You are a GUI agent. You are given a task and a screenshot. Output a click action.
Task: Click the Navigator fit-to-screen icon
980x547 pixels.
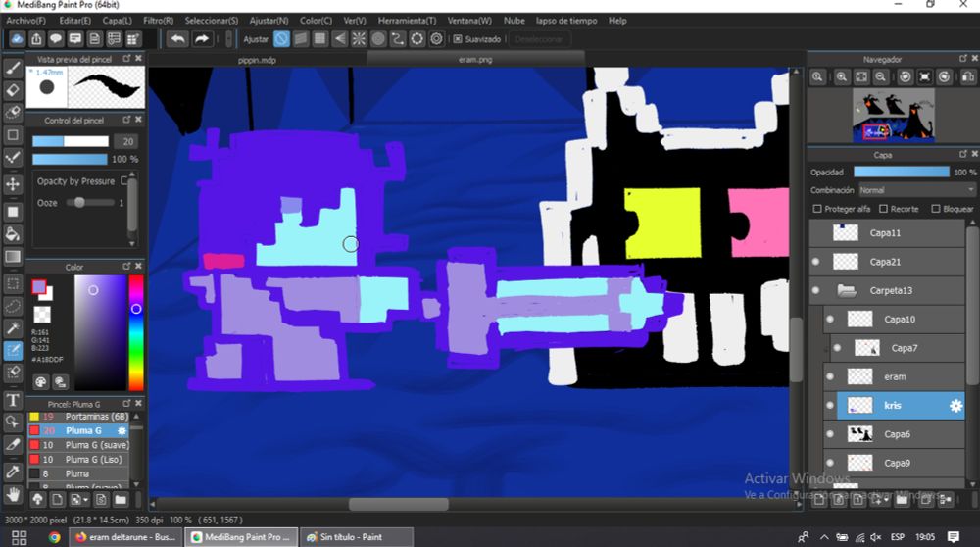[861, 76]
